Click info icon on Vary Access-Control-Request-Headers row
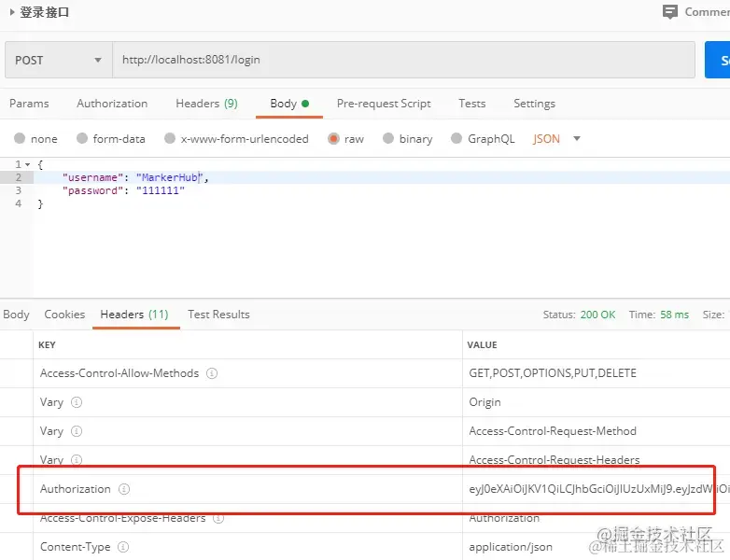Viewport: 730px width, 560px height. click(77, 460)
